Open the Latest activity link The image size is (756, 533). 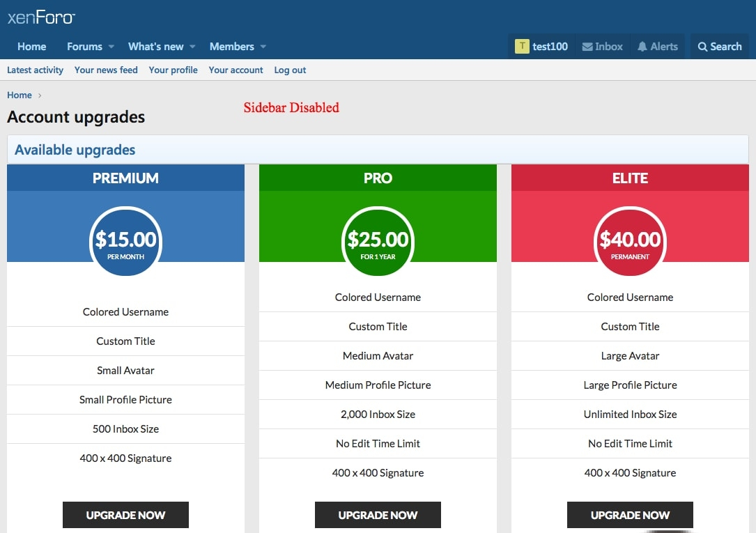coord(35,70)
